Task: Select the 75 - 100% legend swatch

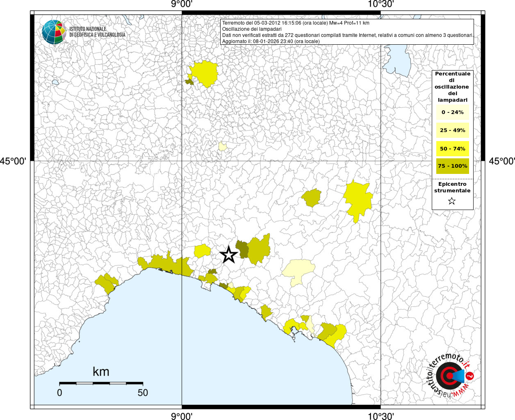Action: tap(452, 166)
